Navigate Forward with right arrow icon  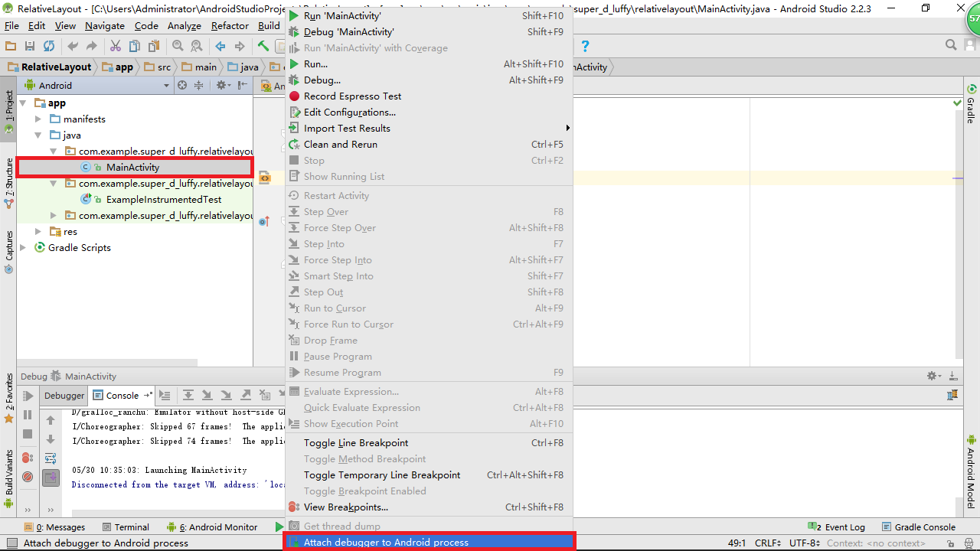point(240,46)
